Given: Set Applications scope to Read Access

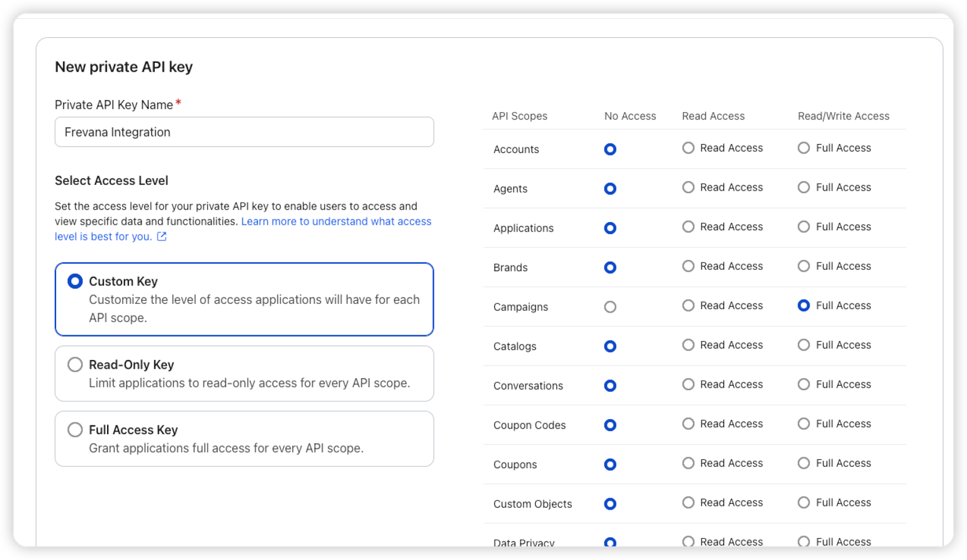Looking at the screenshot, I should tap(689, 227).
